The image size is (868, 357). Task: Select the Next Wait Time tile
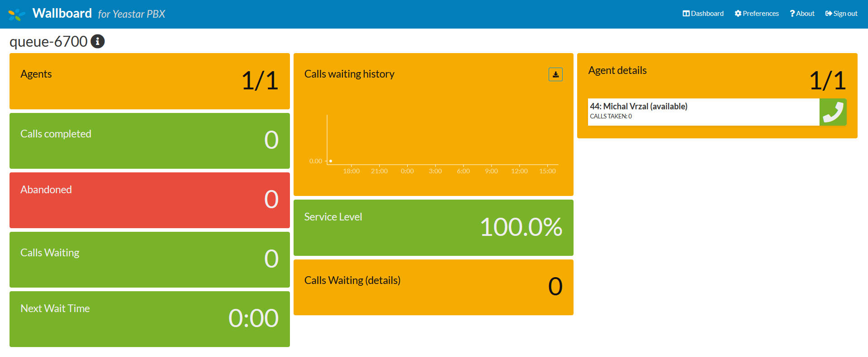point(149,319)
